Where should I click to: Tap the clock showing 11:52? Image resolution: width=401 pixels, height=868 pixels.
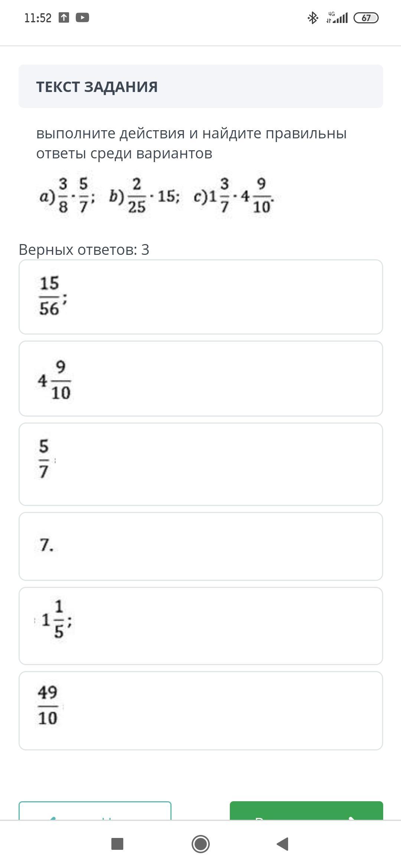click(x=38, y=18)
